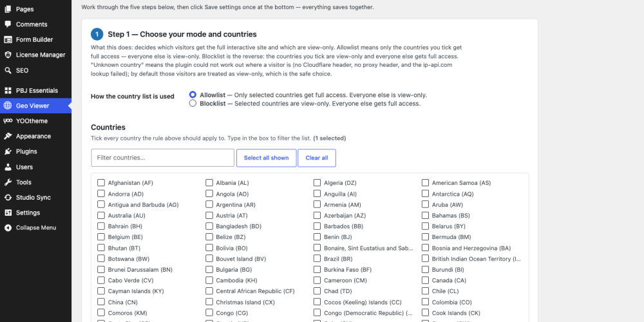The height and width of the screenshot is (322, 644).
Task: Click the Form Builder icon
Action: point(8,39)
